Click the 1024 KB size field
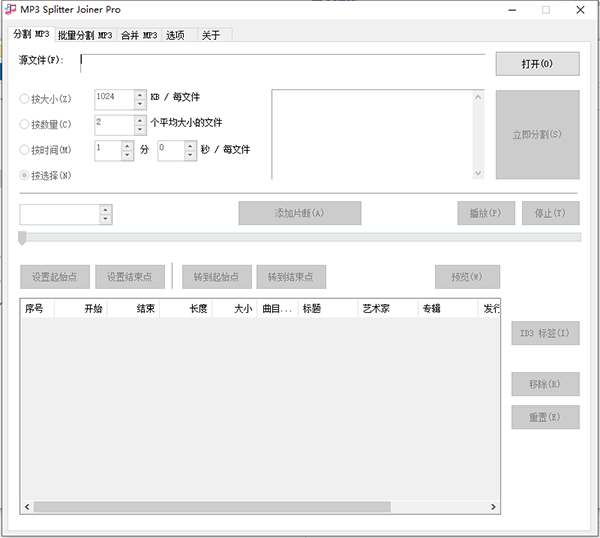Viewport: 600px width, 538px height. tap(114, 99)
